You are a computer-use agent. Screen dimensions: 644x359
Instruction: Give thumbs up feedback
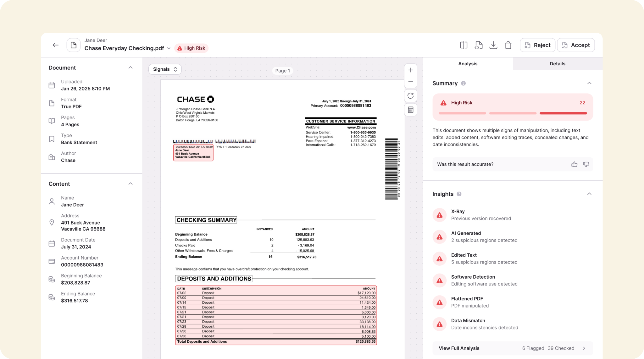point(574,164)
